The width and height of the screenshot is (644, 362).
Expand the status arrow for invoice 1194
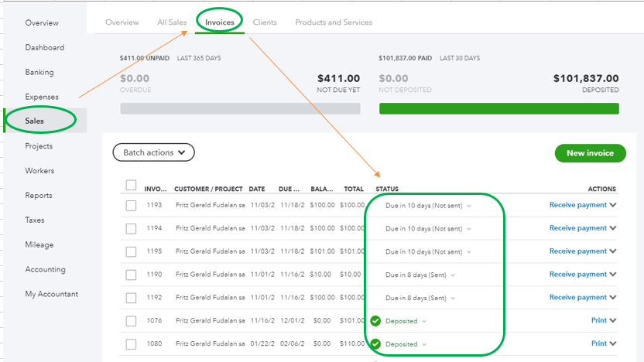469,229
